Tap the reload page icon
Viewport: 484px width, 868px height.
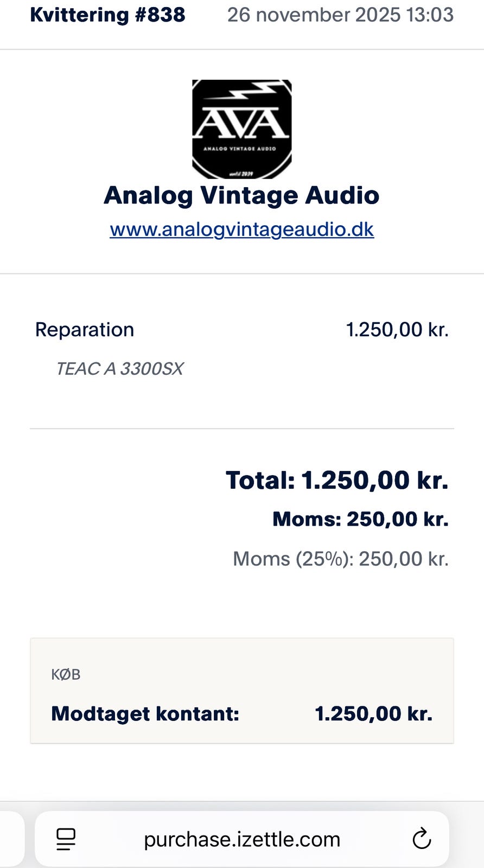tap(422, 839)
